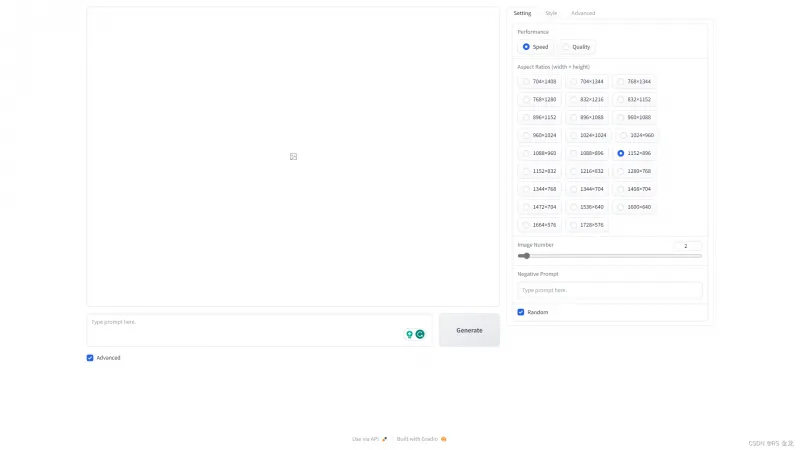The width and height of the screenshot is (800, 450).
Task: Click the Grammarly icon in prompt box
Action: point(420,334)
